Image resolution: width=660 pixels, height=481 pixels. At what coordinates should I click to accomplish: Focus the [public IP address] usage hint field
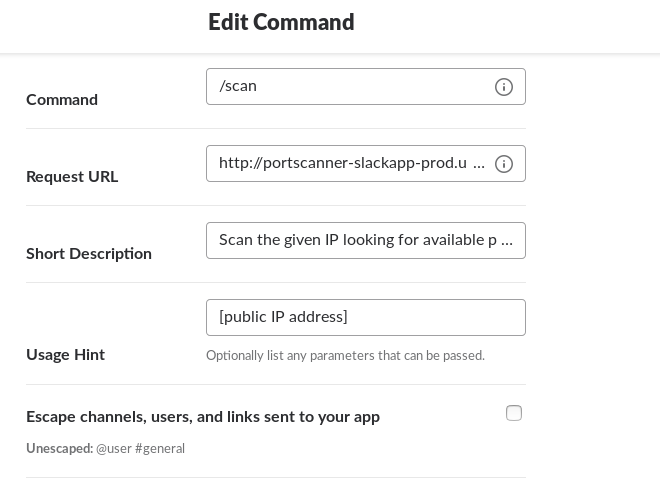click(366, 318)
